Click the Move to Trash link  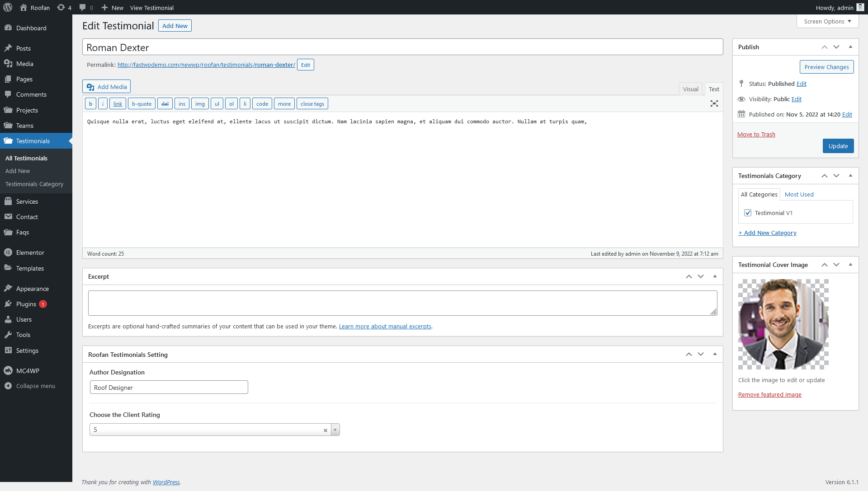click(756, 134)
